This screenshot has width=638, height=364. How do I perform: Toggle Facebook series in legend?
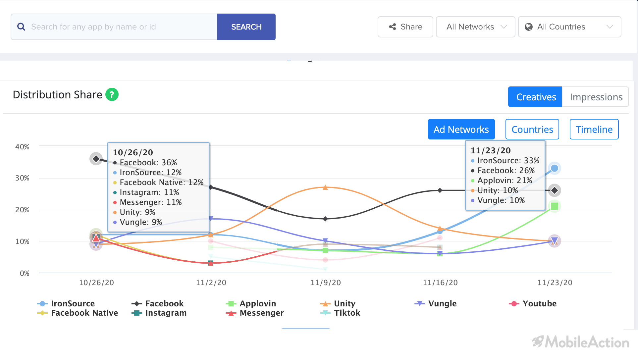coord(157,303)
